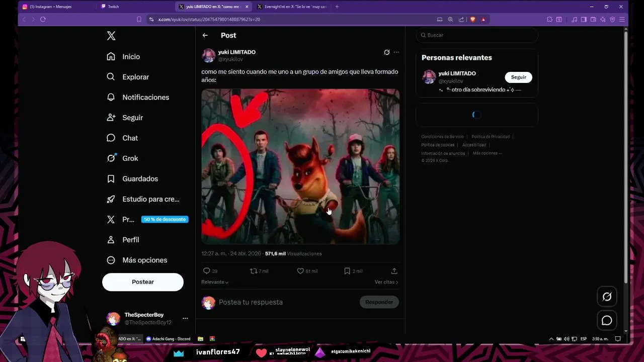Open a new browser tab
644x362 pixels.
tap(337, 7)
